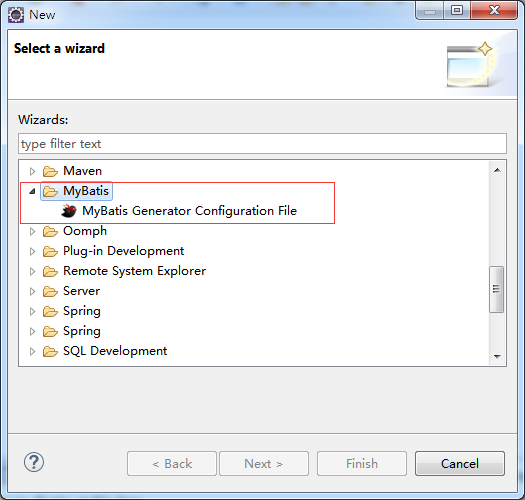Select the Oomph tree label
Image resolution: width=525 pixels, height=500 pixels.
[85, 231]
